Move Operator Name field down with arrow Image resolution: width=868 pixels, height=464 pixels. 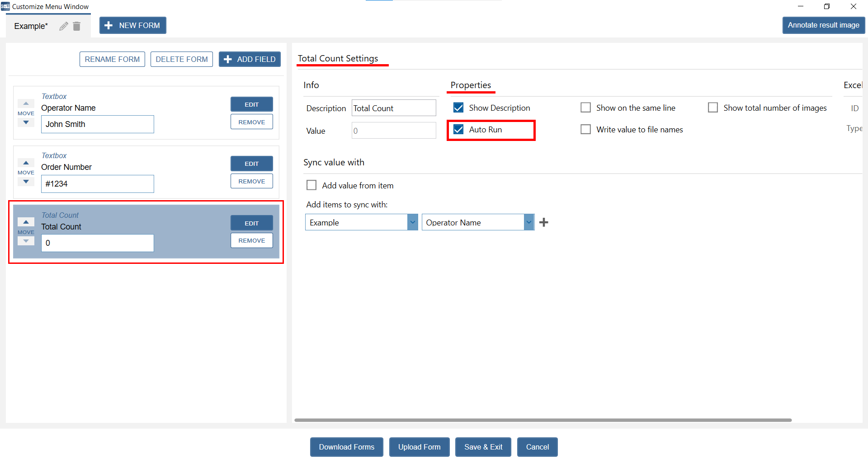[x=26, y=122]
